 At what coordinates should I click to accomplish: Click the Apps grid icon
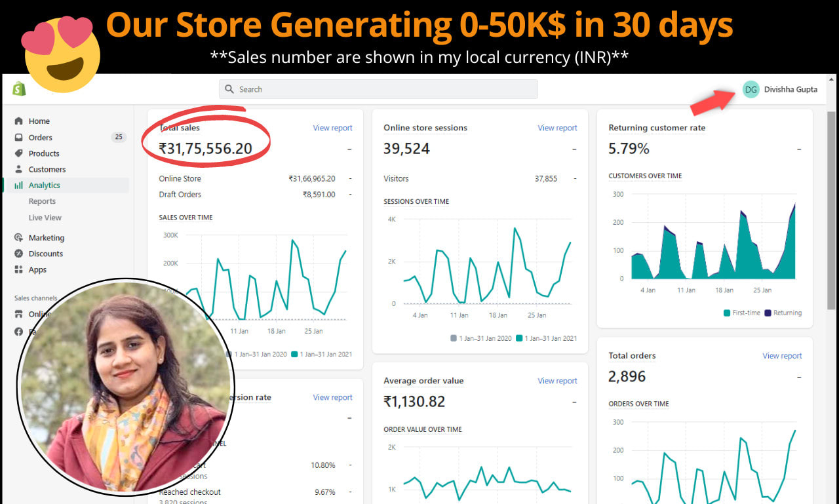[18, 269]
